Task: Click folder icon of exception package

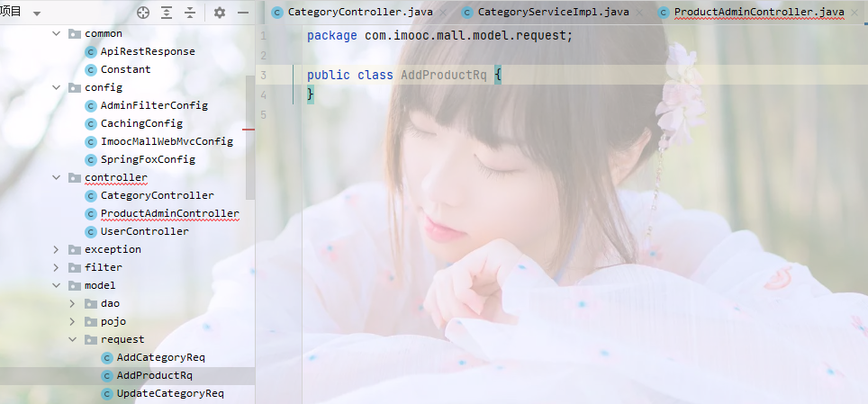Action: click(x=74, y=249)
